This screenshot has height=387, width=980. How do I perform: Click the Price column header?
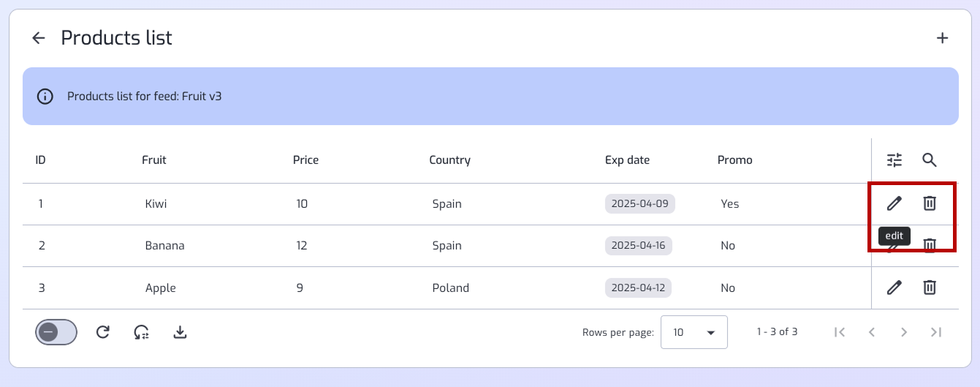[x=305, y=159]
